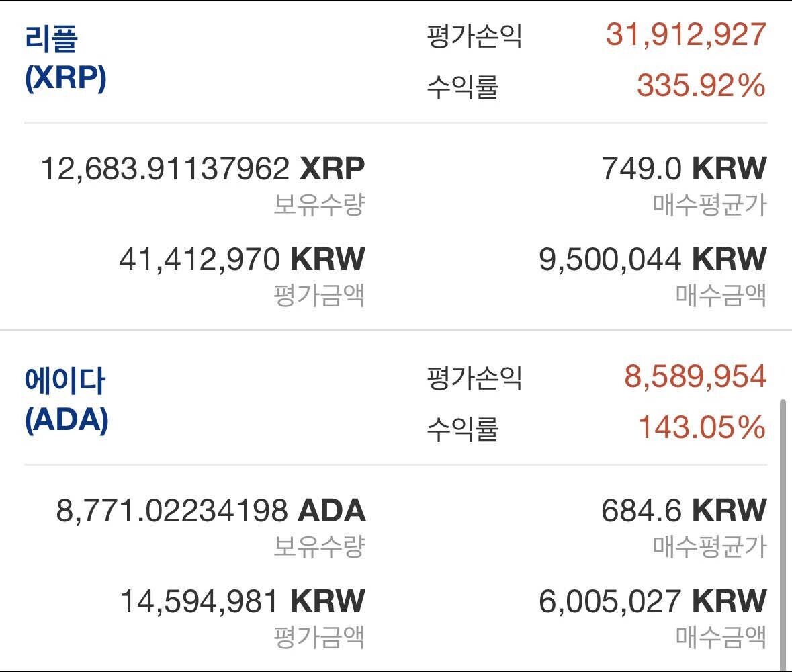The image size is (792, 672).
Task: Select XRP purchase amount 9,500,044 KRW
Action: click(x=652, y=259)
